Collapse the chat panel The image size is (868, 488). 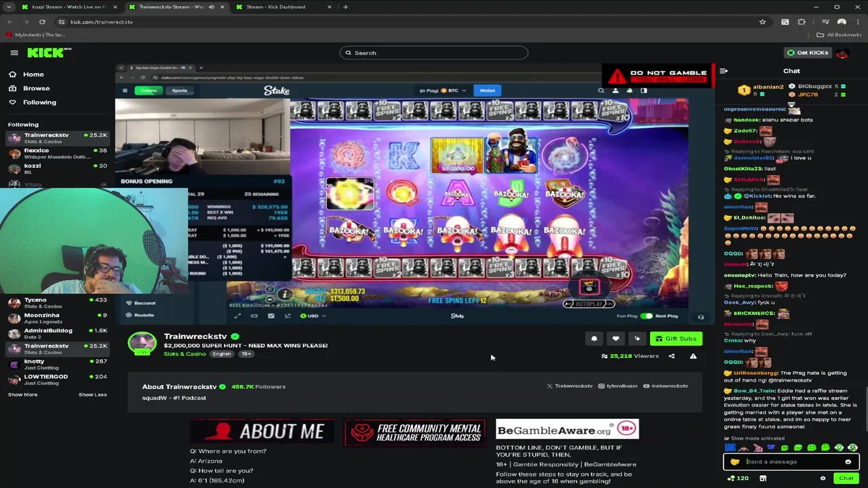[x=724, y=70]
